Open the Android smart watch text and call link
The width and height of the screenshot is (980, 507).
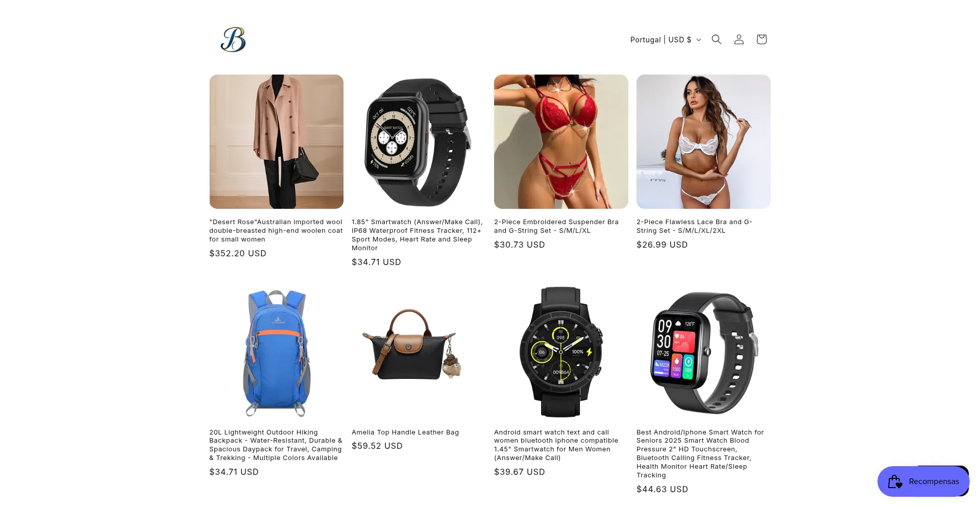(556, 445)
